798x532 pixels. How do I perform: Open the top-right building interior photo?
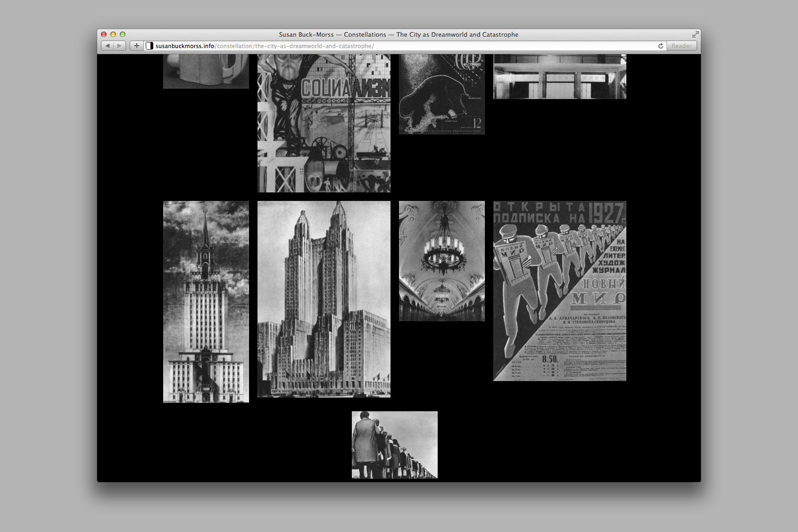pyautogui.click(x=559, y=76)
